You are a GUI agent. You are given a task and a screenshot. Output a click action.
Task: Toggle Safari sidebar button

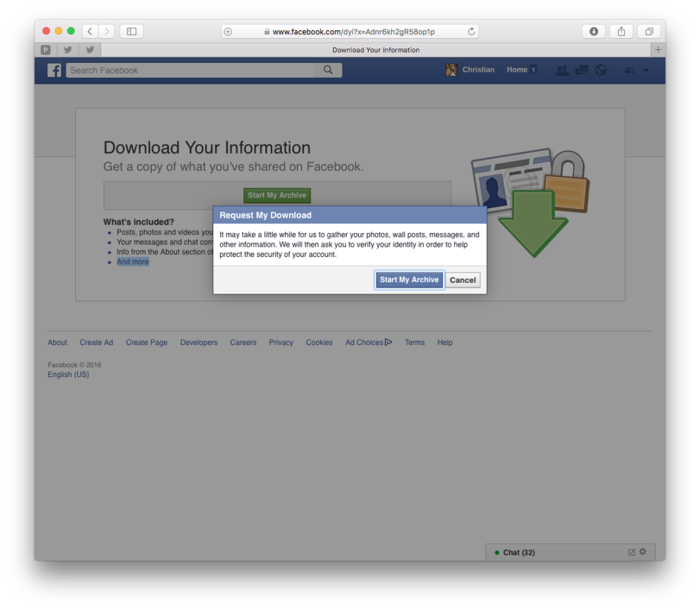pyautogui.click(x=131, y=31)
